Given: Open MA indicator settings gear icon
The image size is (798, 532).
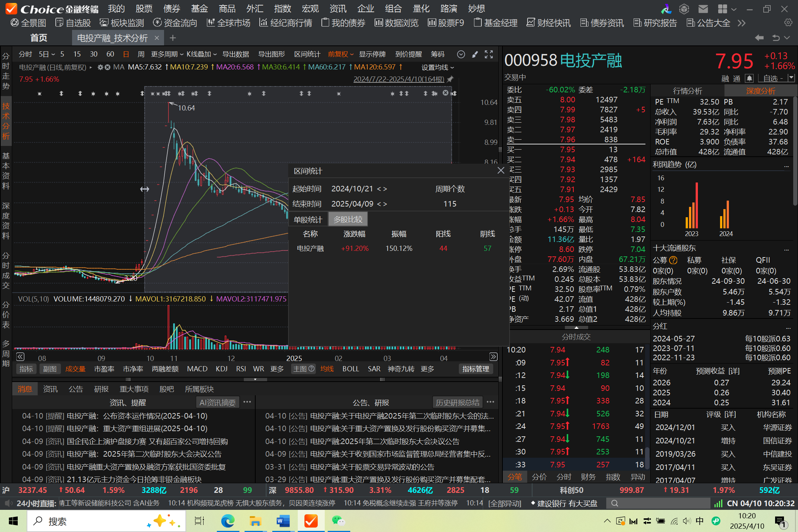Looking at the screenshot, I should coord(100,67).
